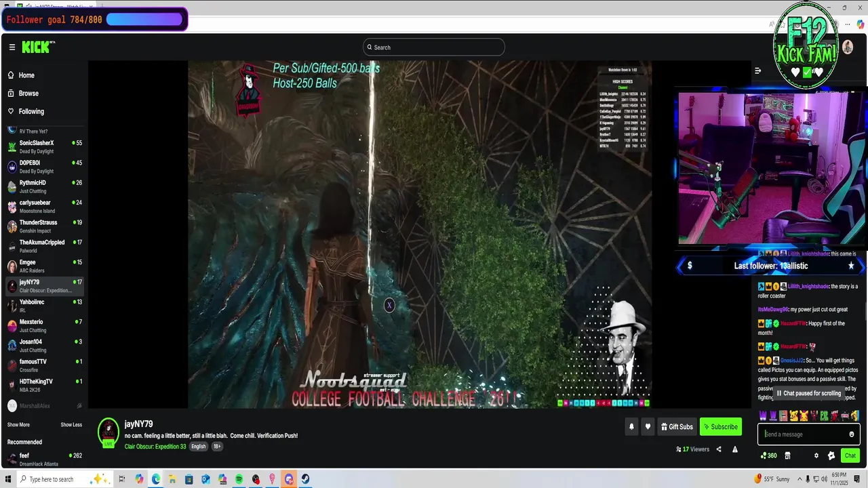Click the heart follow icon button
Viewport: 868px width, 488px height.
[648, 427]
